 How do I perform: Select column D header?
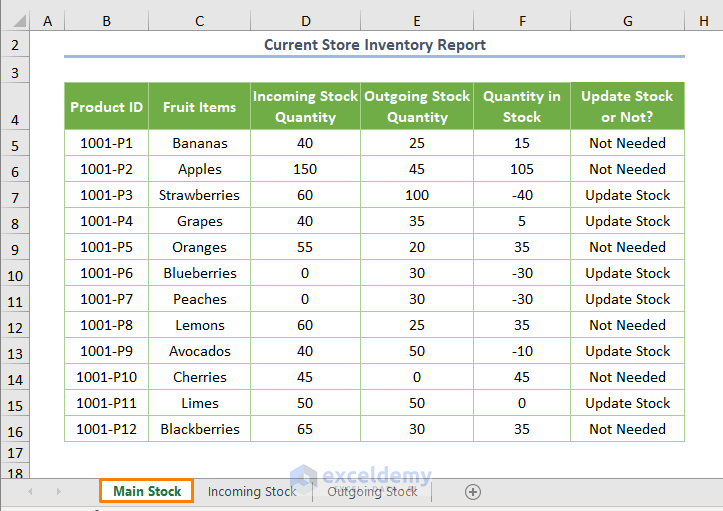[x=305, y=20]
